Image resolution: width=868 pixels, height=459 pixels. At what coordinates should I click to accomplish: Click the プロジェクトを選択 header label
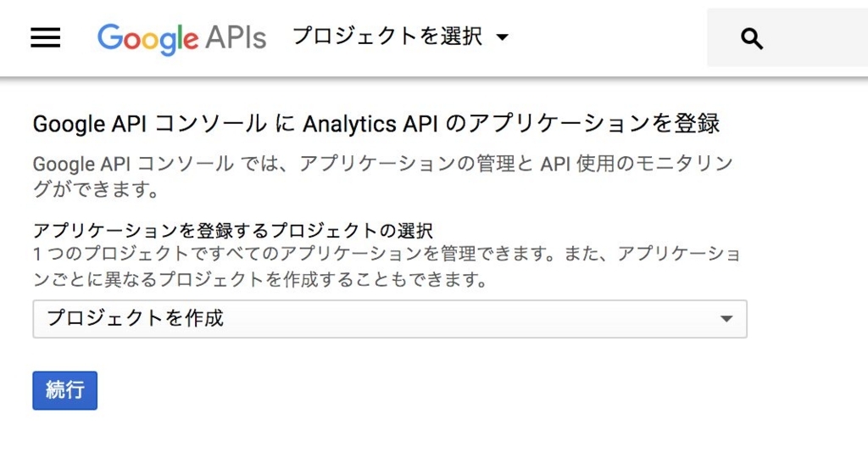click(387, 36)
